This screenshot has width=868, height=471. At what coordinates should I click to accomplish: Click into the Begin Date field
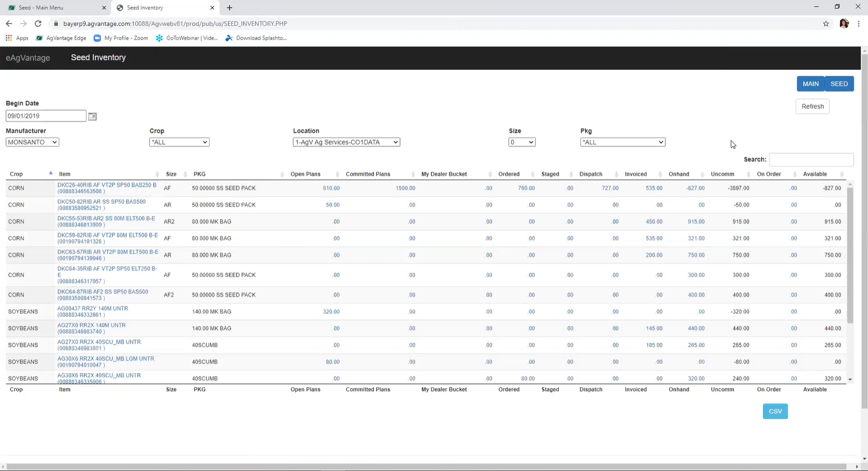46,116
